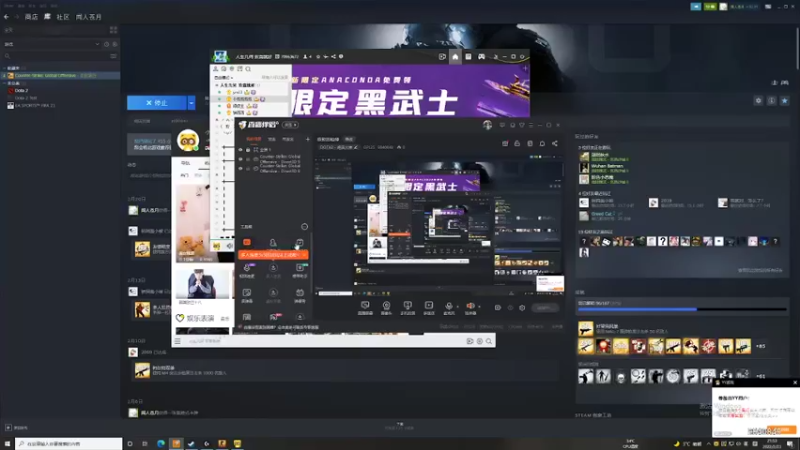Toggle the favorite star icon in Steam

(x=785, y=101)
